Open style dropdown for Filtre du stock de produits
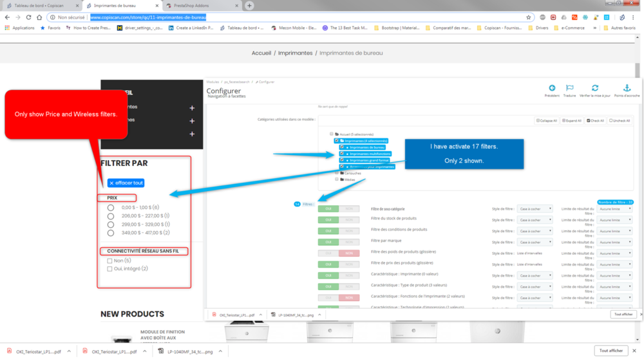 (535, 220)
